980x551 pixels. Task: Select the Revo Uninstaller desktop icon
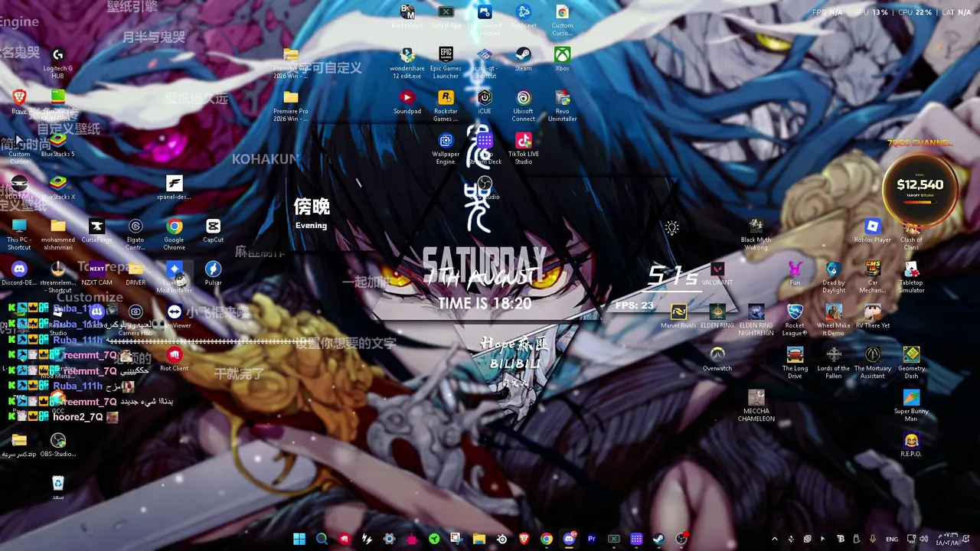[x=563, y=106]
